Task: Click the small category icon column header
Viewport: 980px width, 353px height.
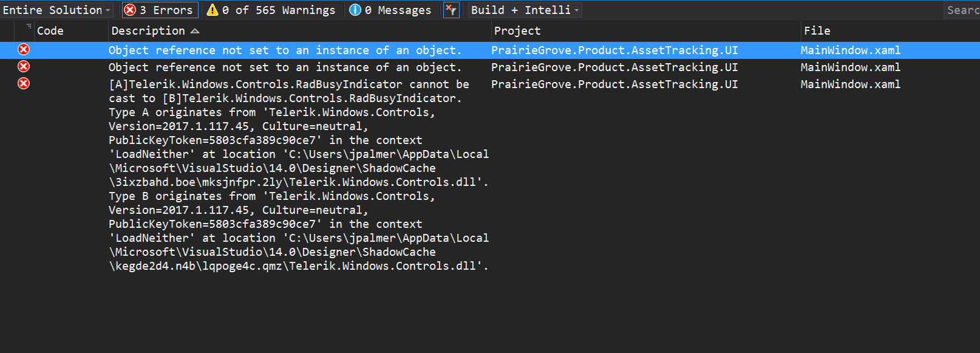Action: click(x=29, y=27)
